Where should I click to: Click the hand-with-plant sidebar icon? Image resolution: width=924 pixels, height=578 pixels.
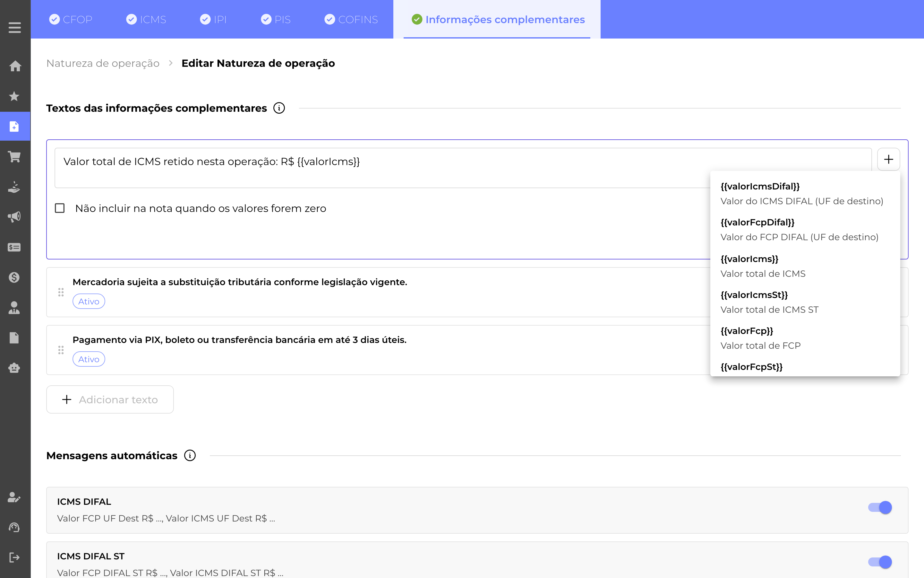click(x=14, y=187)
